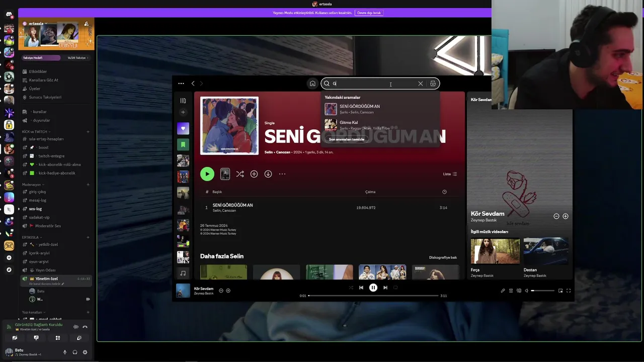Screen dimensions: 644x362
Task: Skip to previous track in player bar
Action: pos(361,288)
